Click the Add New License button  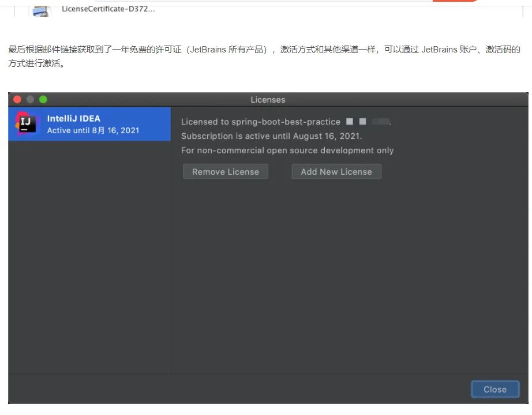point(336,172)
